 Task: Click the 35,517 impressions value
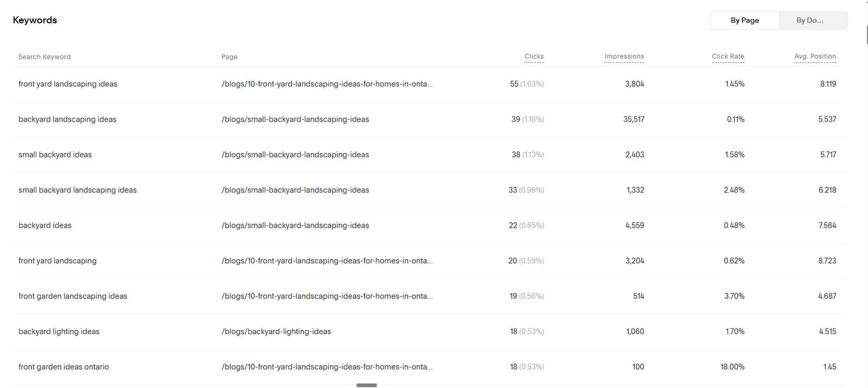(634, 119)
